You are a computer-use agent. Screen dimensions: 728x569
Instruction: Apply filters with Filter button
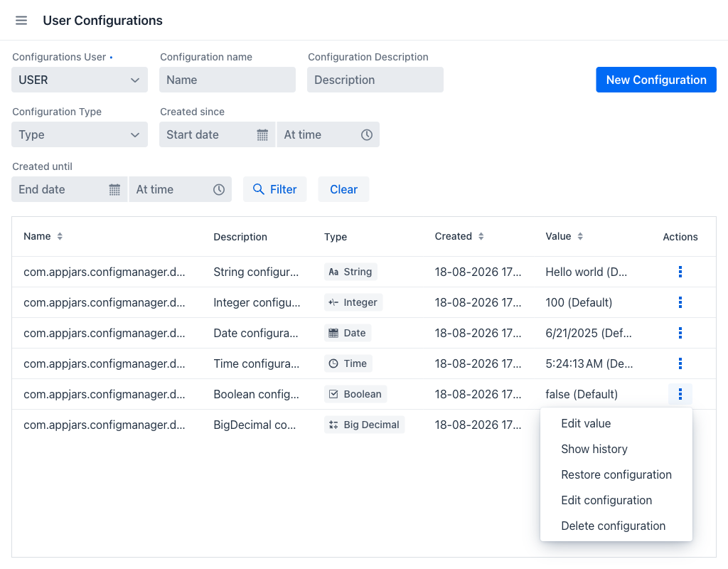click(275, 189)
